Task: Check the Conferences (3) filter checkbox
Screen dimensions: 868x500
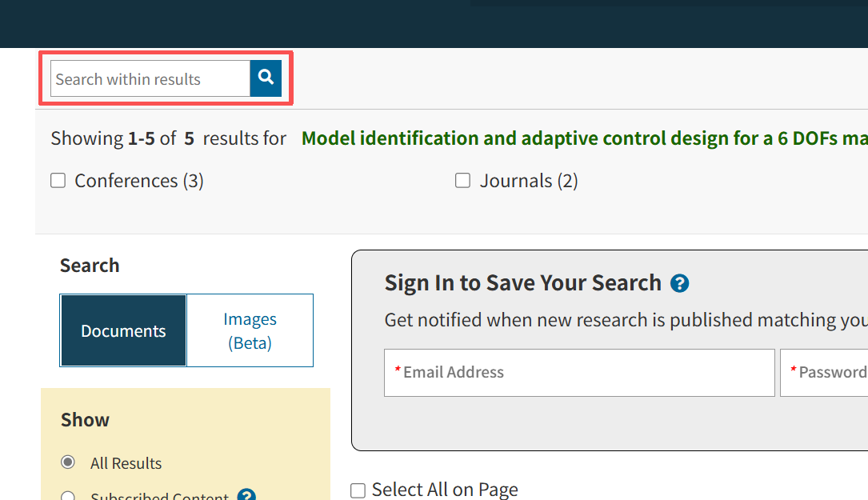Action: pyautogui.click(x=58, y=180)
